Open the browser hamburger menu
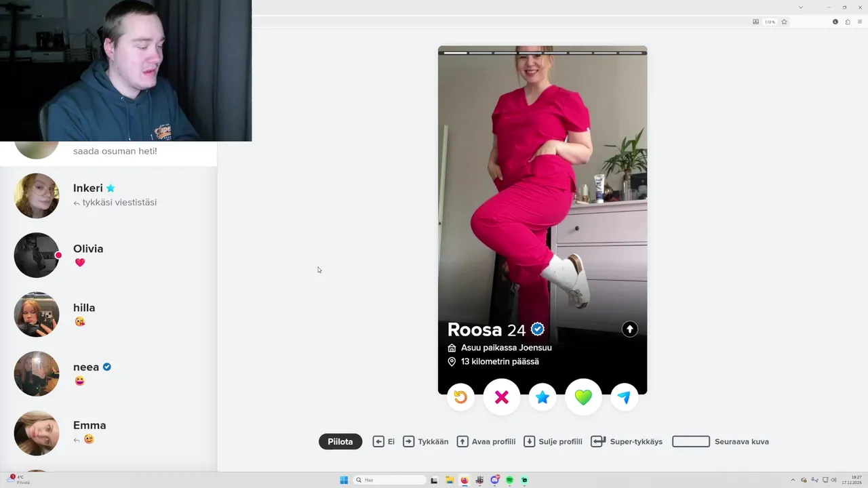 click(x=860, y=22)
